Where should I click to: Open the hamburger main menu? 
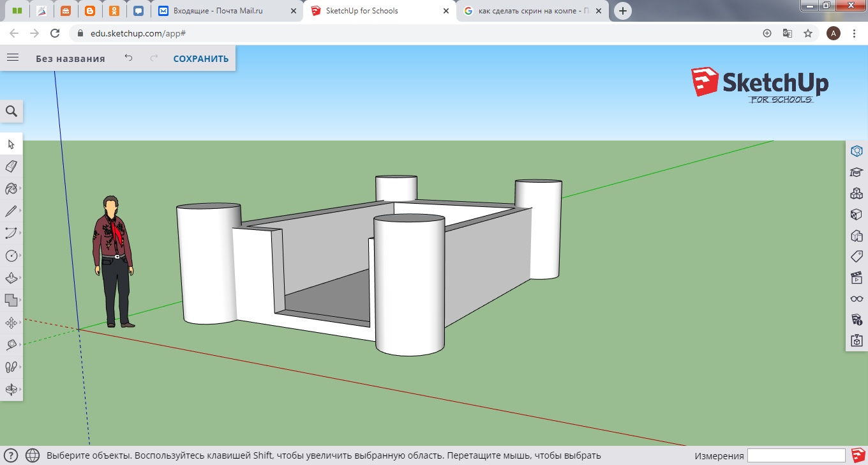coord(12,58)
